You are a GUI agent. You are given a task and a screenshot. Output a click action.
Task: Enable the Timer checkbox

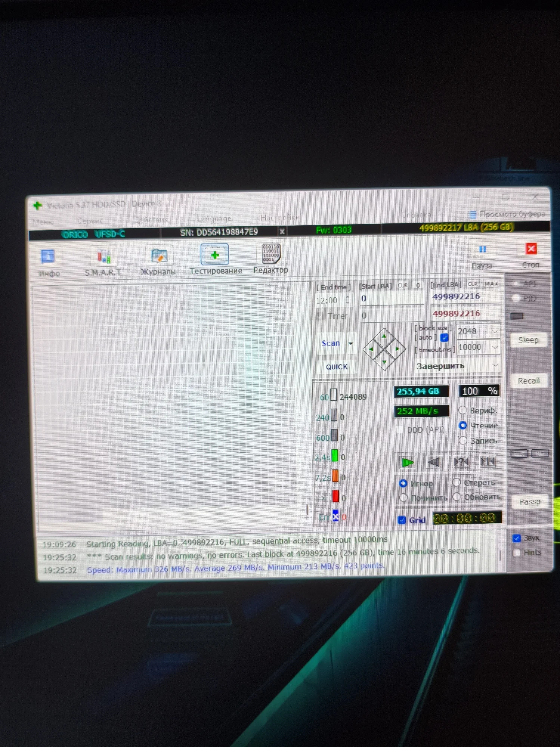(x=320, y=316)
